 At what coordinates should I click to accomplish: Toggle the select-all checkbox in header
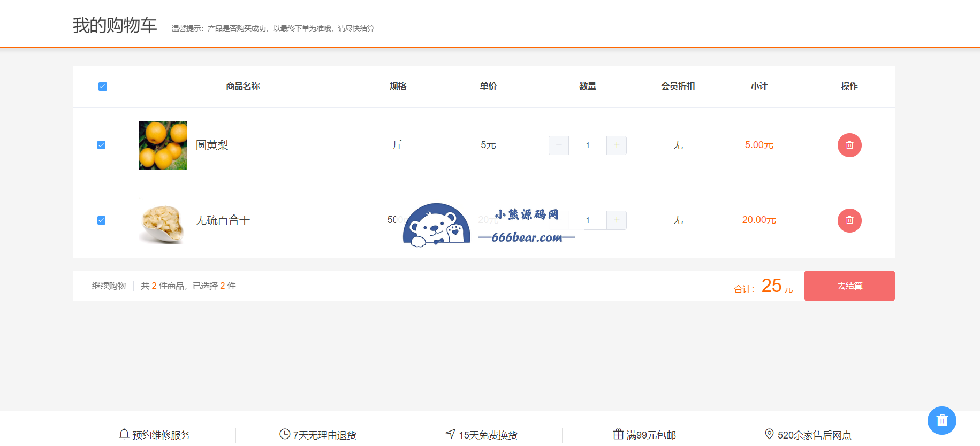[103, 87]
